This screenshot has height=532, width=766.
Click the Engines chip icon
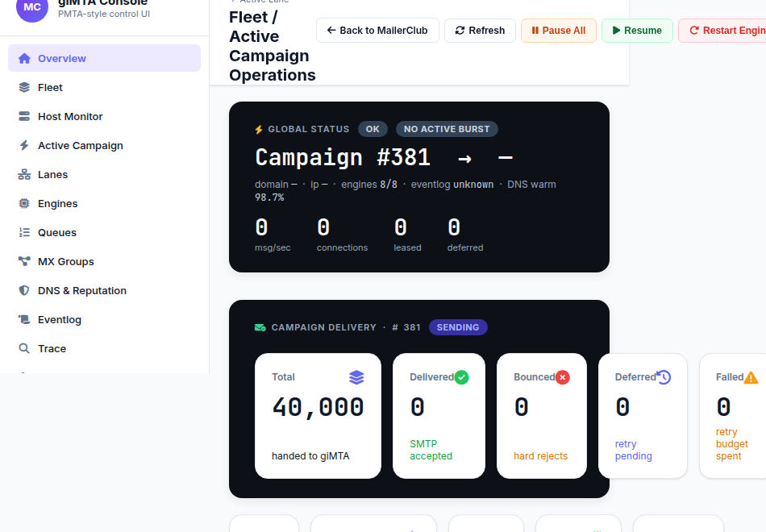pos(24,203)
